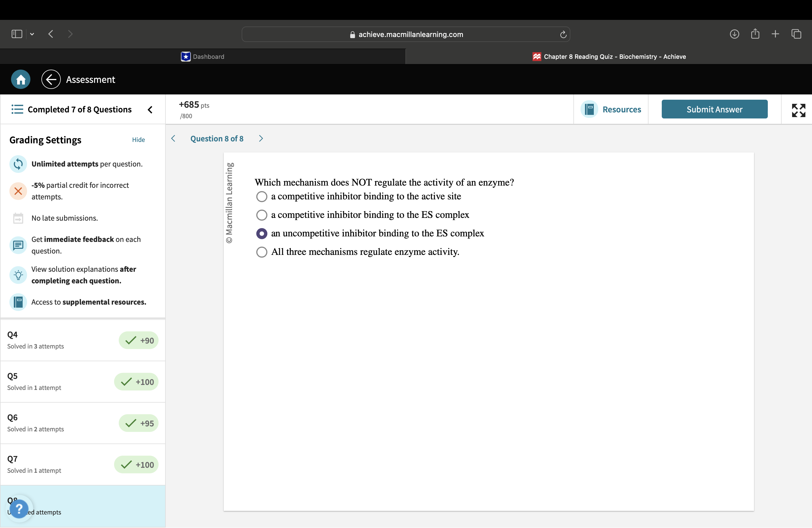Select the ES complex competitive inhibitor answer
The height and width of the screenshot is (528, 812).
click(261, 215)
